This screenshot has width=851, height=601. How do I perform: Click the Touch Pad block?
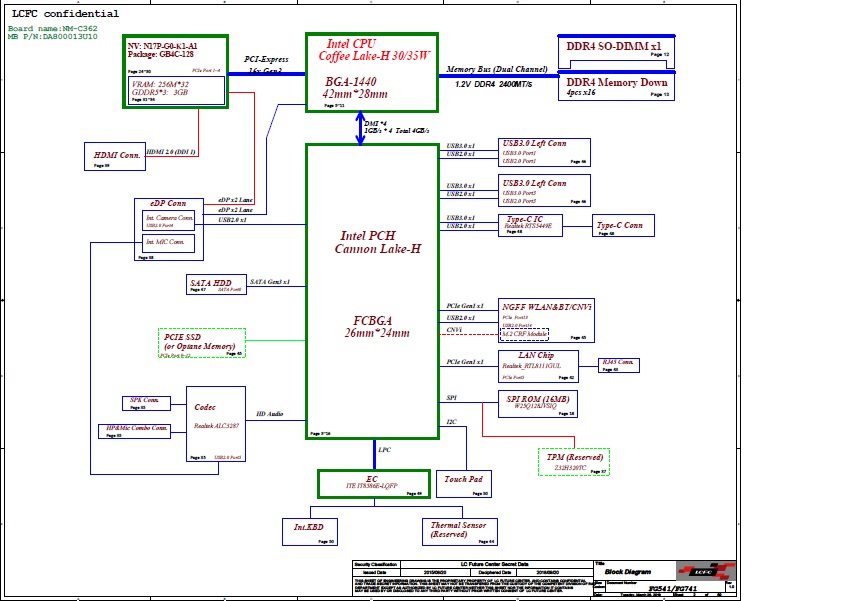click(x=463, y=484)
